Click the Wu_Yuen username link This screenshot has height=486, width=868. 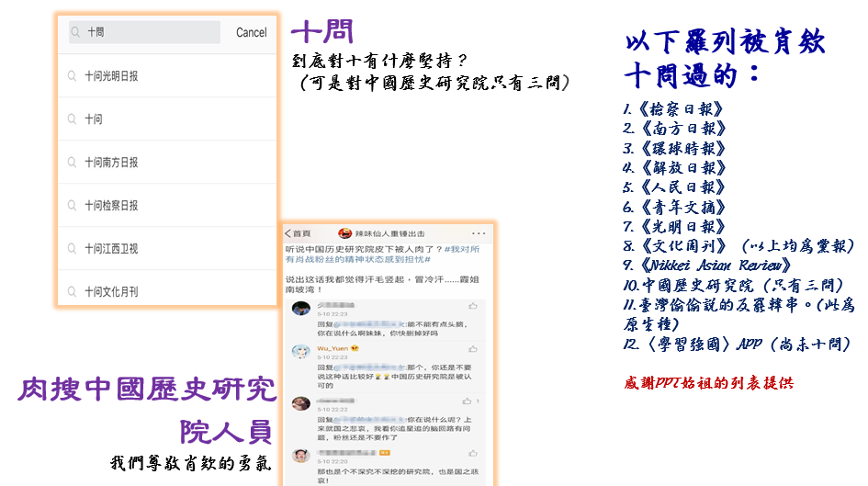pos(333,348)
